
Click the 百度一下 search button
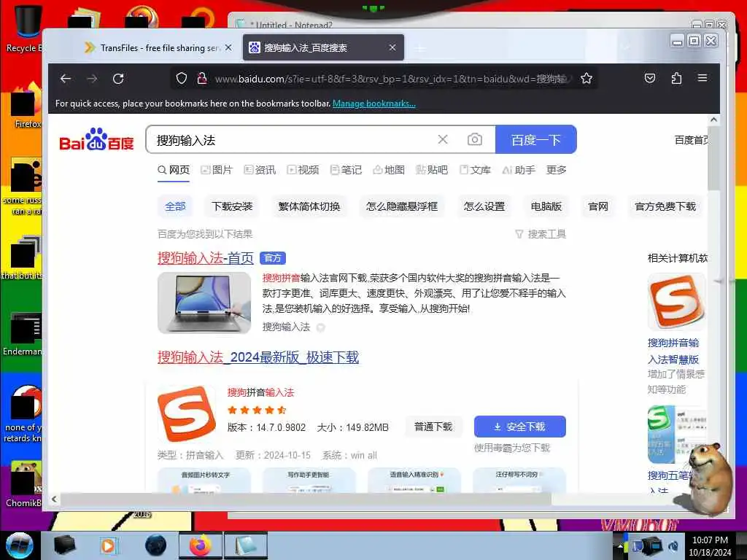[x=536, y=139]
